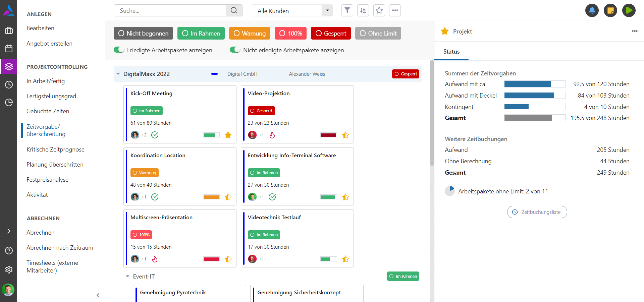Start timer with green play button
Viewport: 644px width, 302px height.
629,10
